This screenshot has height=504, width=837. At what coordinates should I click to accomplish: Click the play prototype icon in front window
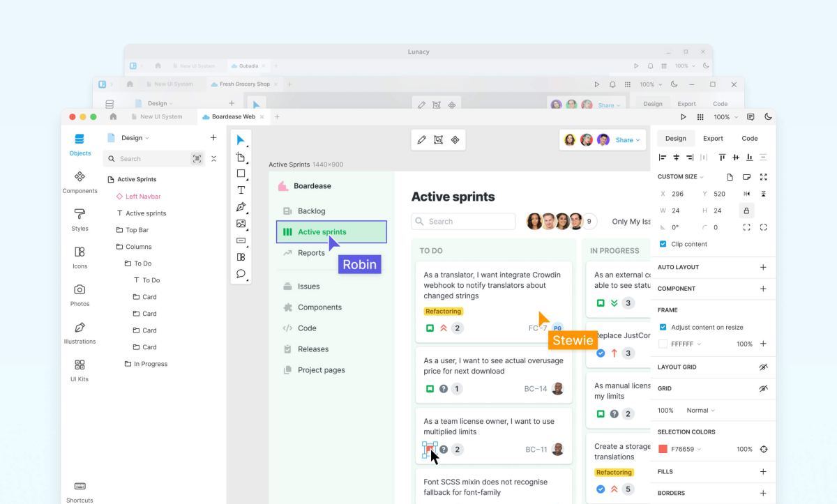tap(684, 117)
